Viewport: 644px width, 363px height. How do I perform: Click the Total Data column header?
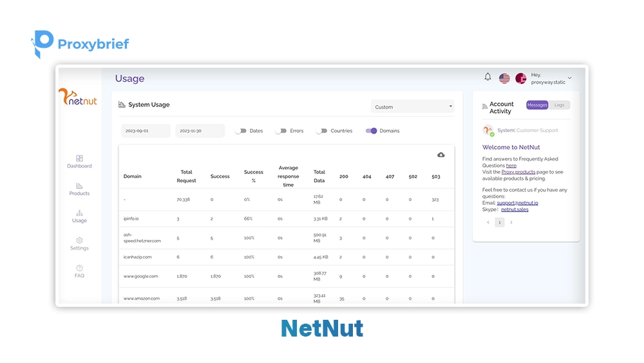(x=319, y=177)
